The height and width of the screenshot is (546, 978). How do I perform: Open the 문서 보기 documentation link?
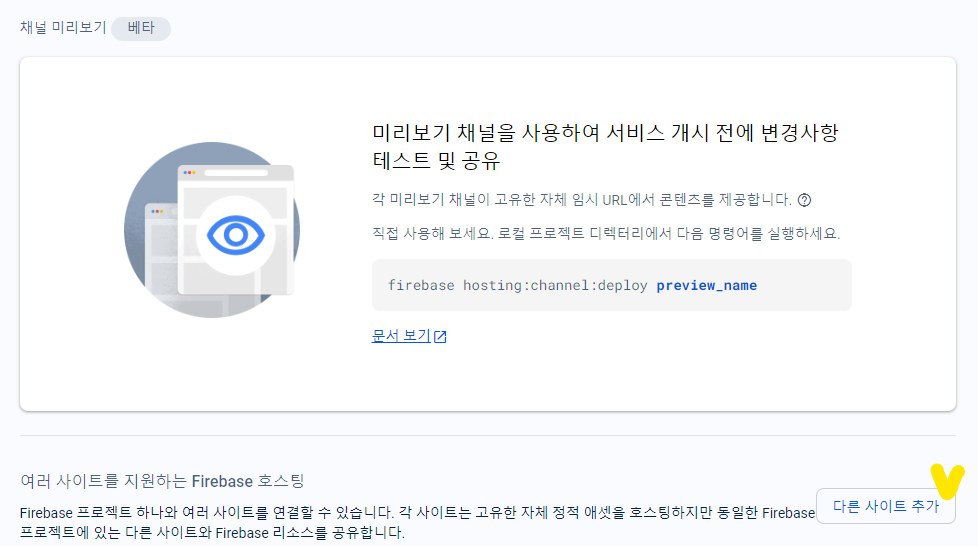[x=401, y=336]
